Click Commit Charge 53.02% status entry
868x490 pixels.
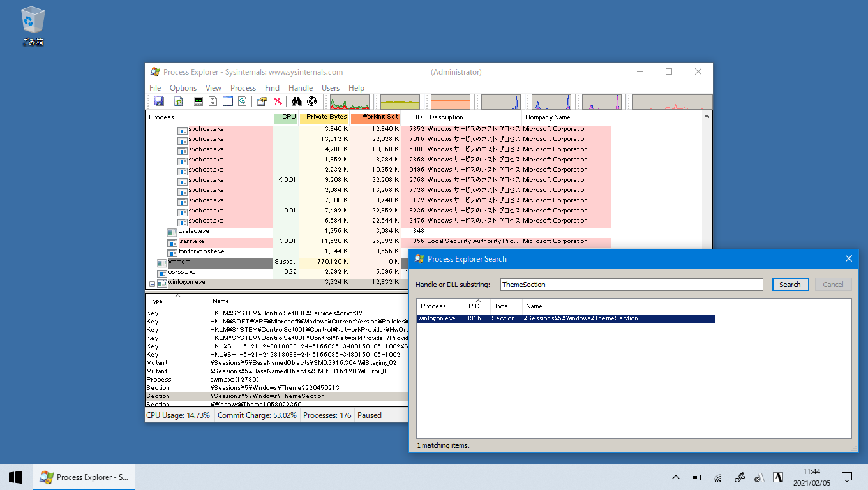[257, 415]
